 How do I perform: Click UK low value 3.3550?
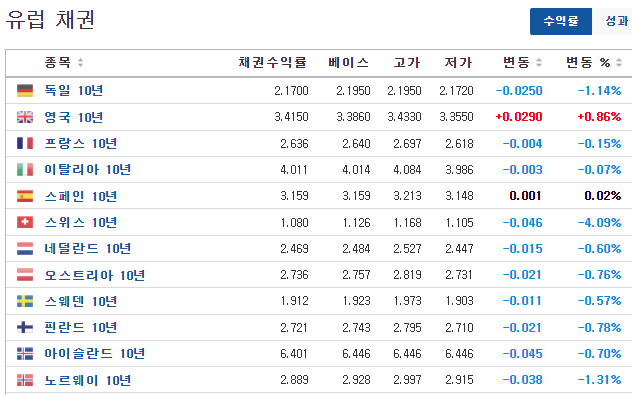tap(456, 117)
